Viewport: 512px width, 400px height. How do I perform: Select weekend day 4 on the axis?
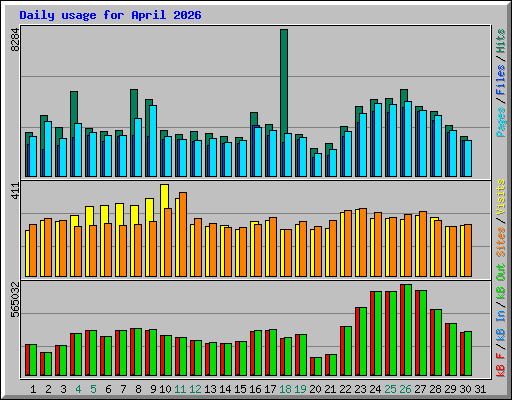coord(78,389)
